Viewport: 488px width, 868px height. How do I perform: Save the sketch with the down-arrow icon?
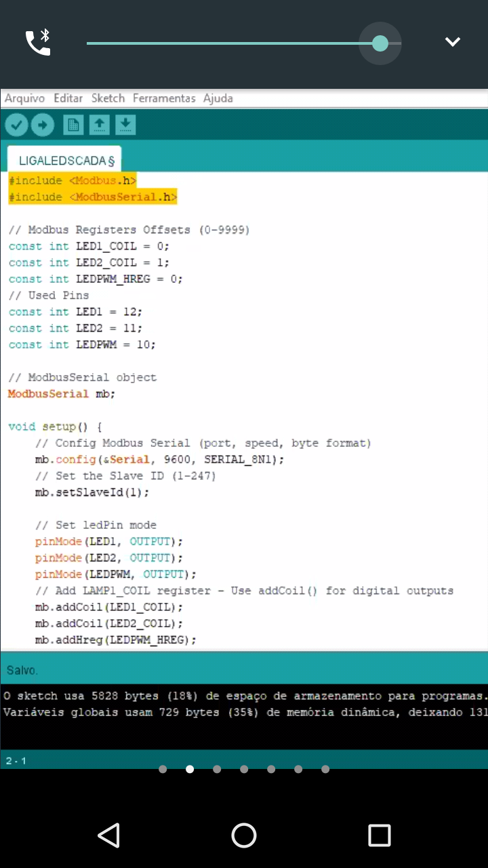click(125, 125)
